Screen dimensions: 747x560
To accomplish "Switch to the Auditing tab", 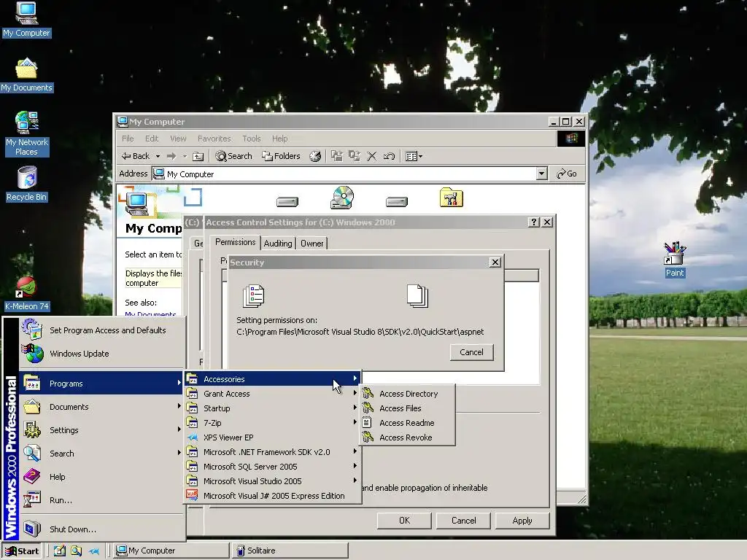I will point(278,244).
